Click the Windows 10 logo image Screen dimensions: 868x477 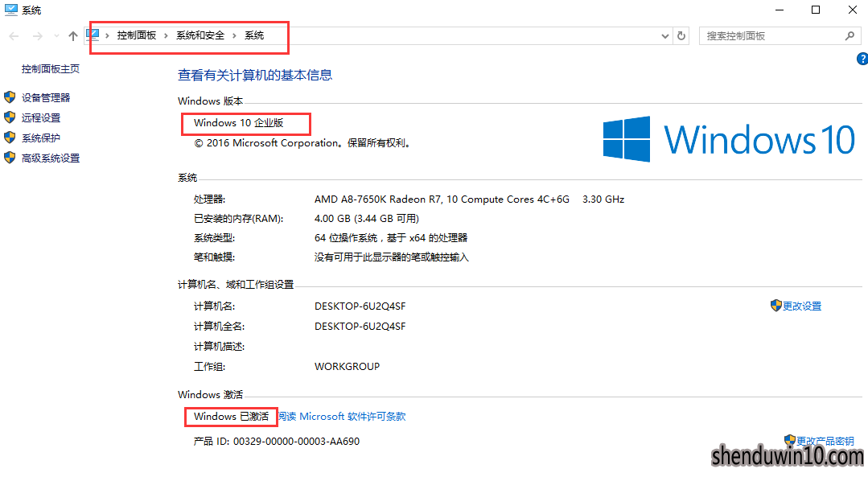pos(729,139)
